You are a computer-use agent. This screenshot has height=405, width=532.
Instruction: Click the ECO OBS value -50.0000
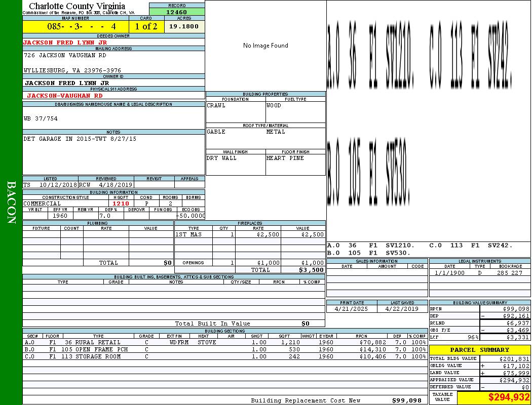191,216
